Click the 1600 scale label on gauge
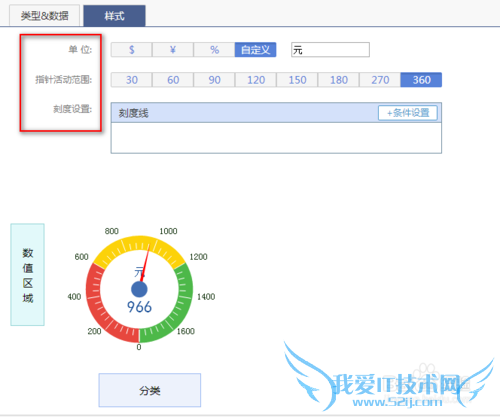Screen dimensions: 500x417 (186, 331)
